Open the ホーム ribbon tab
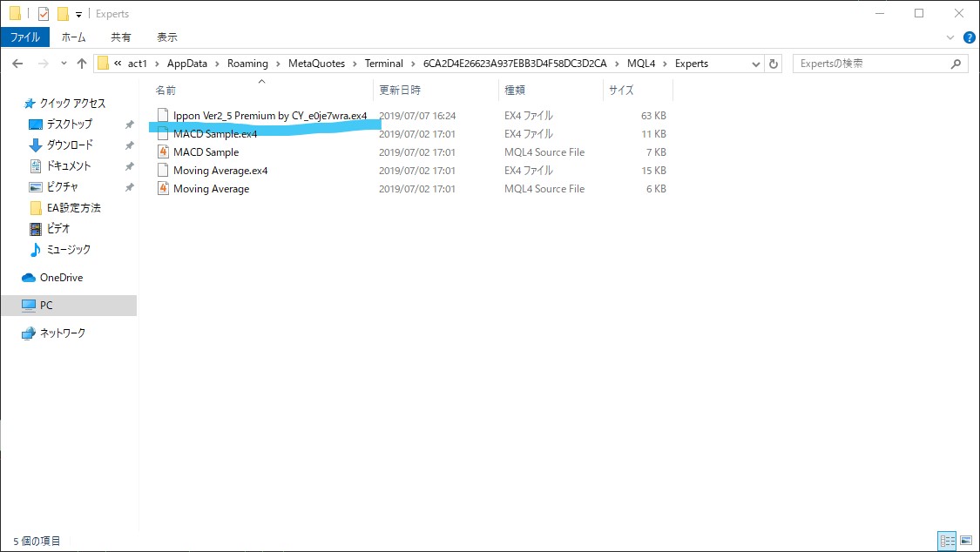Screen dimensions: 980x552 click(73, 37)
